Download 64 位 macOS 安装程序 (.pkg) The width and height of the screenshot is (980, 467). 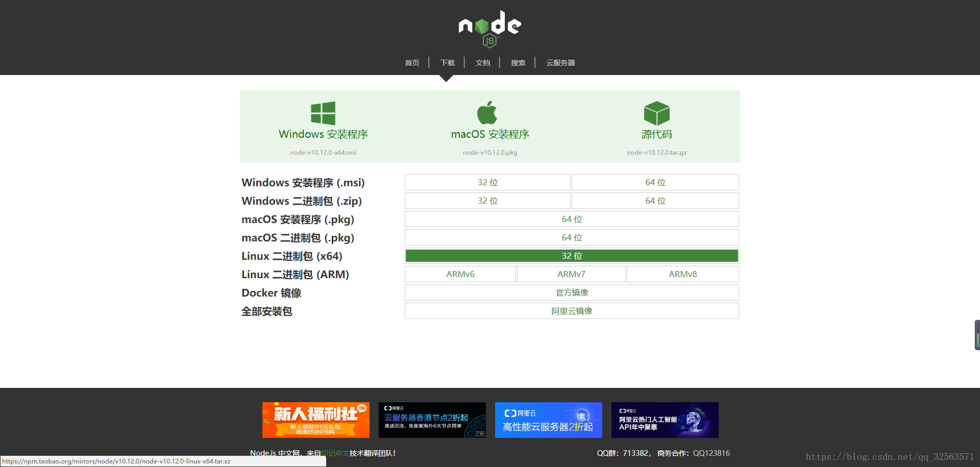[572, 219]
